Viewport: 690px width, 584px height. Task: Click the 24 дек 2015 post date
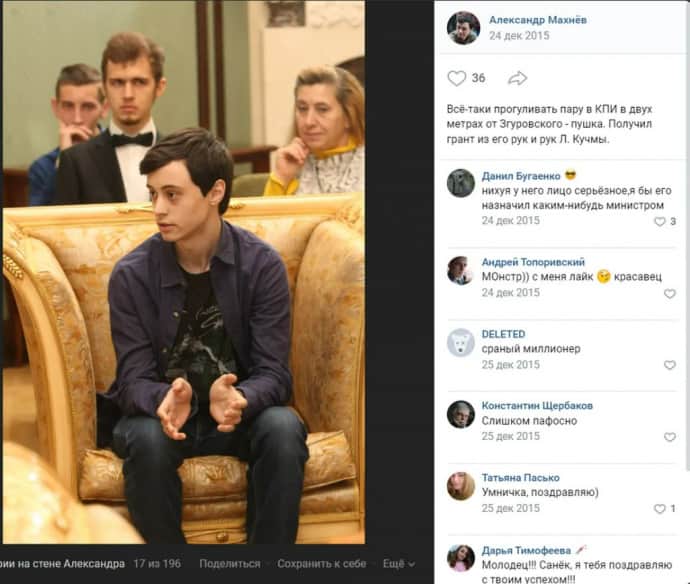point(519,36)
